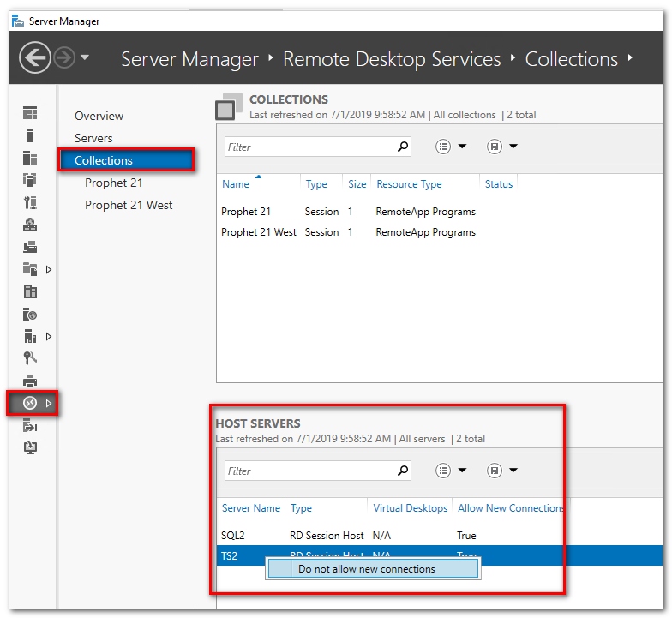Open navigation history dropdown arrow

click(85, 57)
